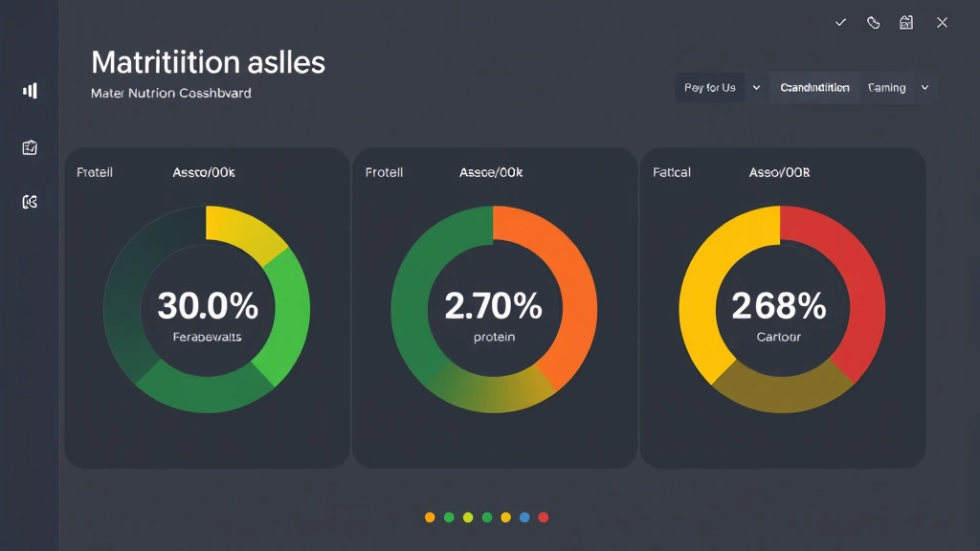
Task: Toggle the green dot in the page indicator
Action: pos(449,517)
